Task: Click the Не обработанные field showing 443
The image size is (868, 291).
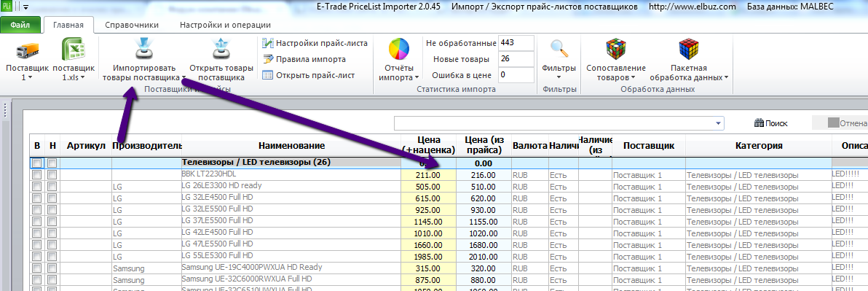Action: click(x=516, y=43)
